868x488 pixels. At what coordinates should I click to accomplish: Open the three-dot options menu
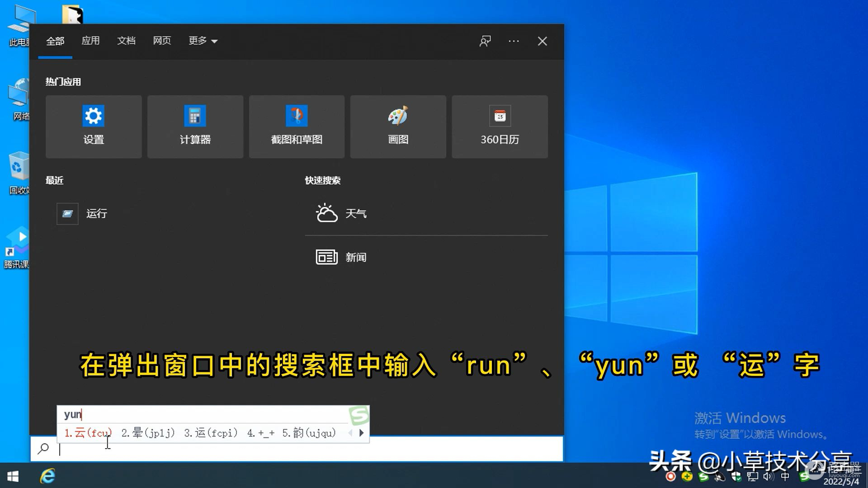(x=514, y=41)
